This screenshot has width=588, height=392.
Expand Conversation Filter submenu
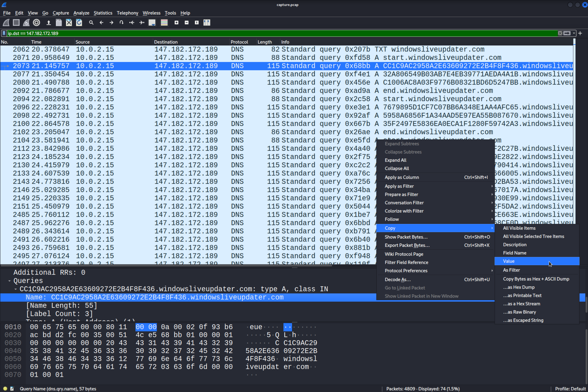pos(435,203)
